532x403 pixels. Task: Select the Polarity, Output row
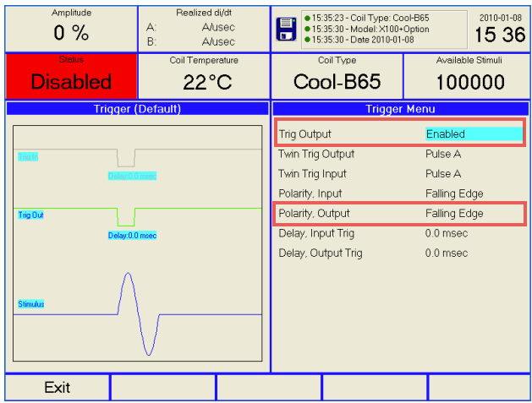point(400,214)
